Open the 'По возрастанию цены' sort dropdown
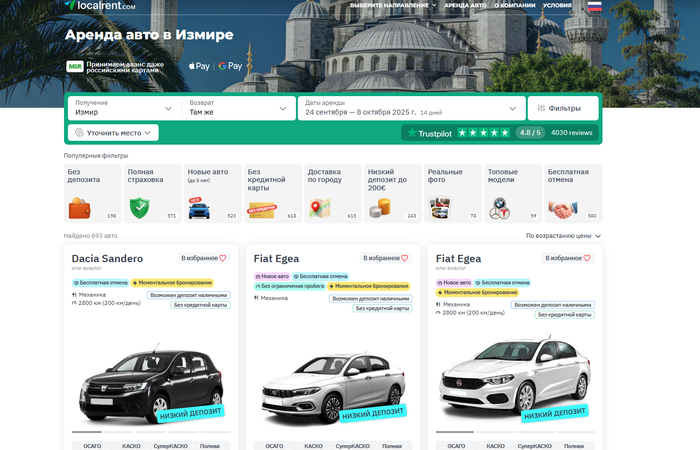Image resolution: width=700 pixels, height=450 pixels. pos(564,236)
